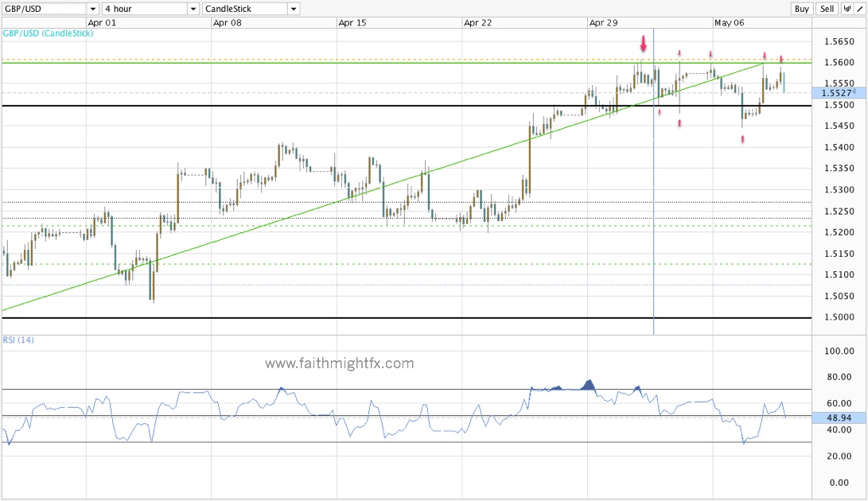The height and width of the screenshot is (501, 868).
Task: Click the Apr 08 date label
Action: (227, 23)
